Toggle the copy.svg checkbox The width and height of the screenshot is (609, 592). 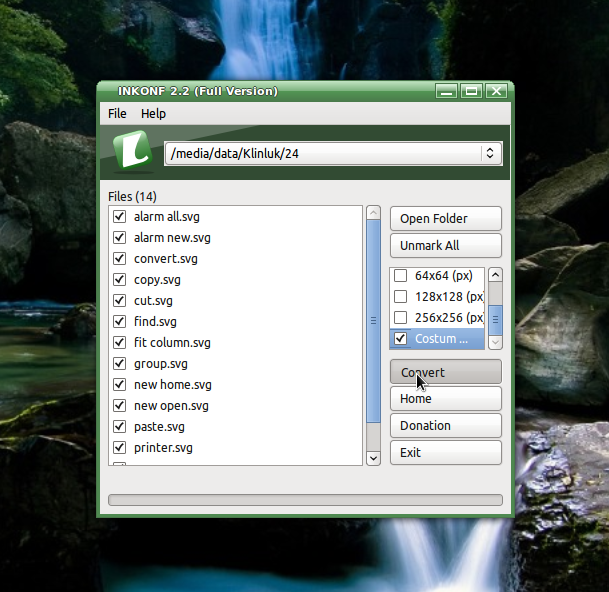(120, 279)
